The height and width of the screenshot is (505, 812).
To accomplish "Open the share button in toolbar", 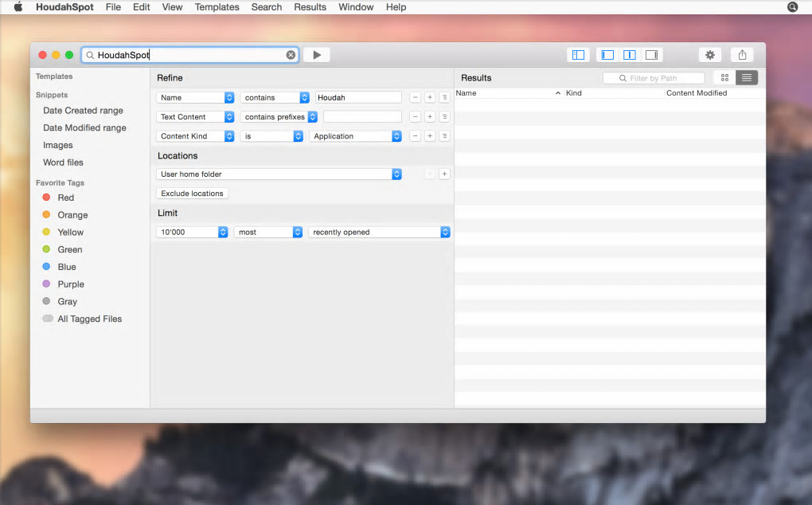I will point(742,55).
